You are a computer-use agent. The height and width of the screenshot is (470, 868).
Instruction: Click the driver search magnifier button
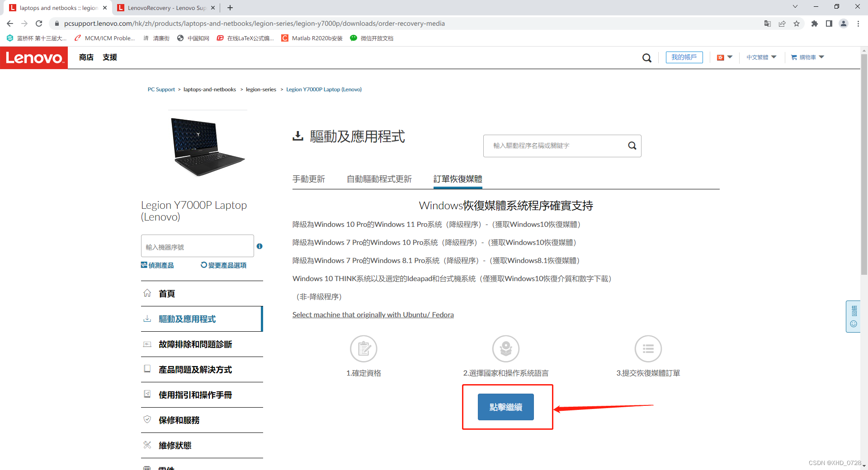(632, 146)
